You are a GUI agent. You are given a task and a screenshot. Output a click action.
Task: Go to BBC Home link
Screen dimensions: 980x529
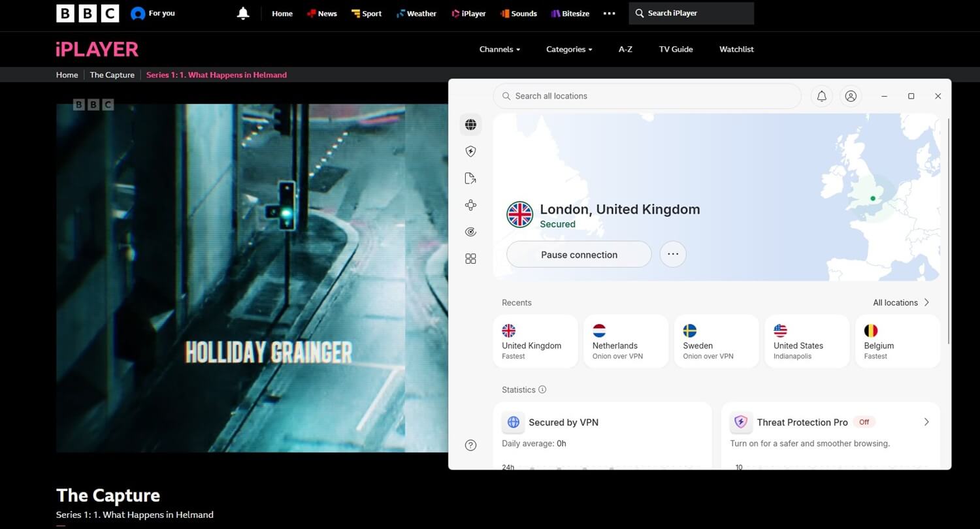click(282, 13)
